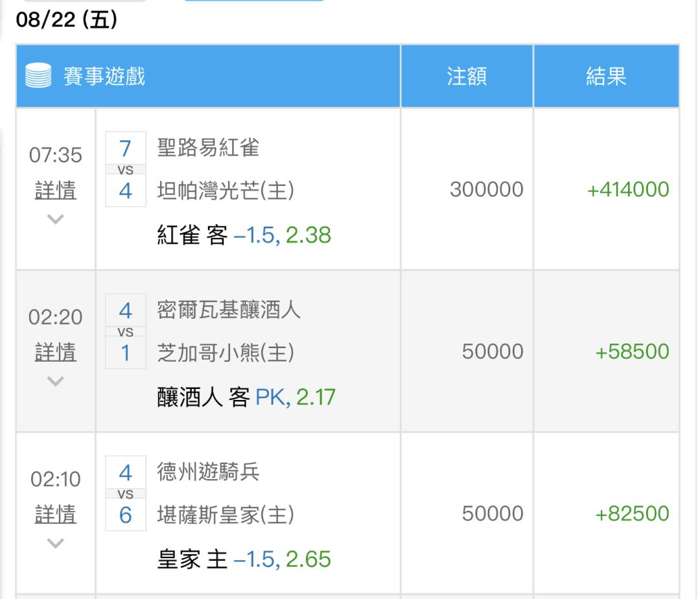
Task: Click the bet line 紅雀 客 -1.5, 2.38
Action: (244, 235)
